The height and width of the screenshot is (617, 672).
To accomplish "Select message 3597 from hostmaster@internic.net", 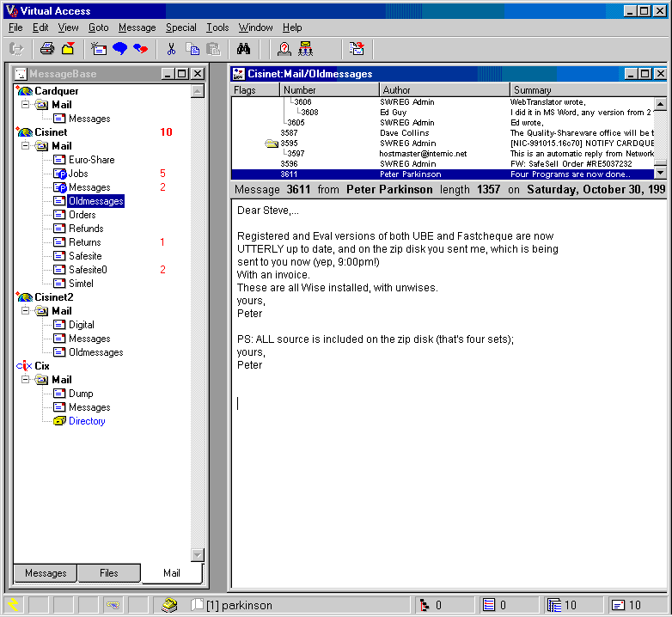I will [443, 154].
